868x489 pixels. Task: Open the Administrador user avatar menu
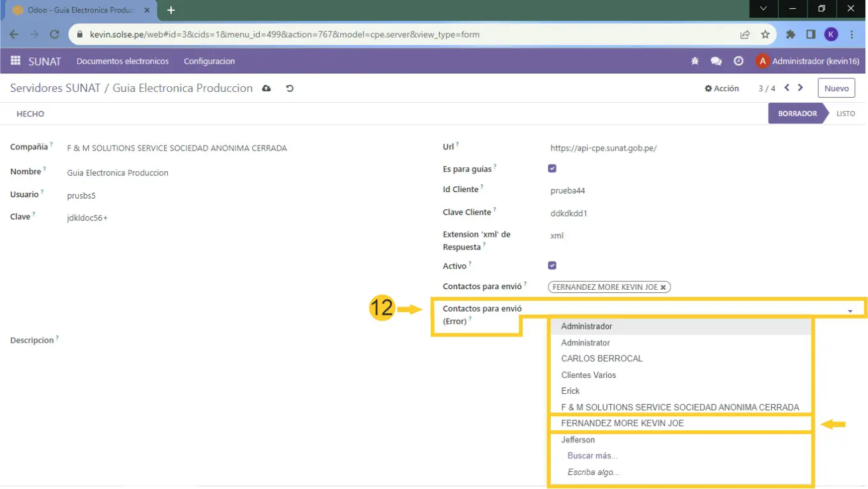(x=807, y=61)
